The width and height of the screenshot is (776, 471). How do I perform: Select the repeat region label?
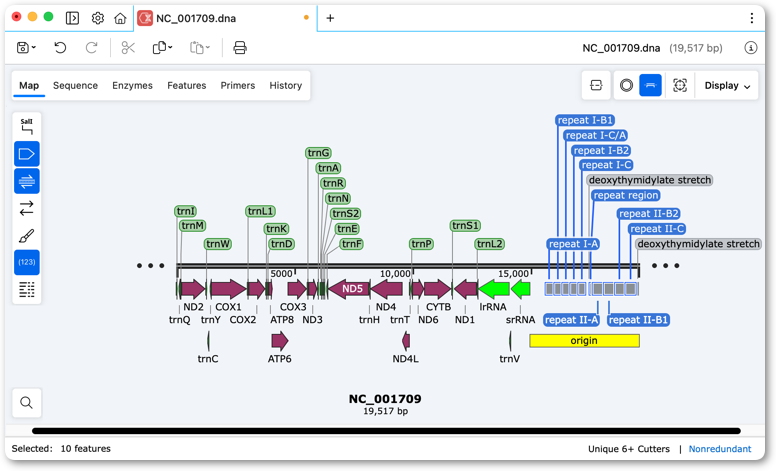click(x=626, y=195)
